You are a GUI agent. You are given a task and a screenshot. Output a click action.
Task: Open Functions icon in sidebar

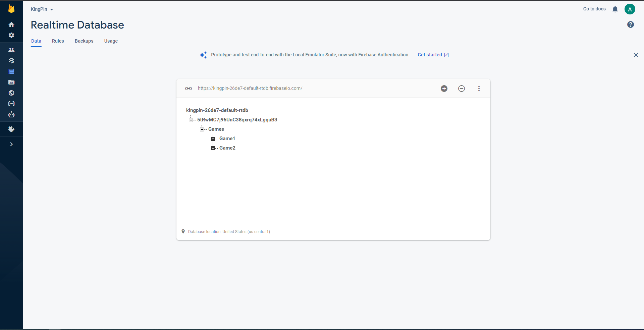coord(11,104)
